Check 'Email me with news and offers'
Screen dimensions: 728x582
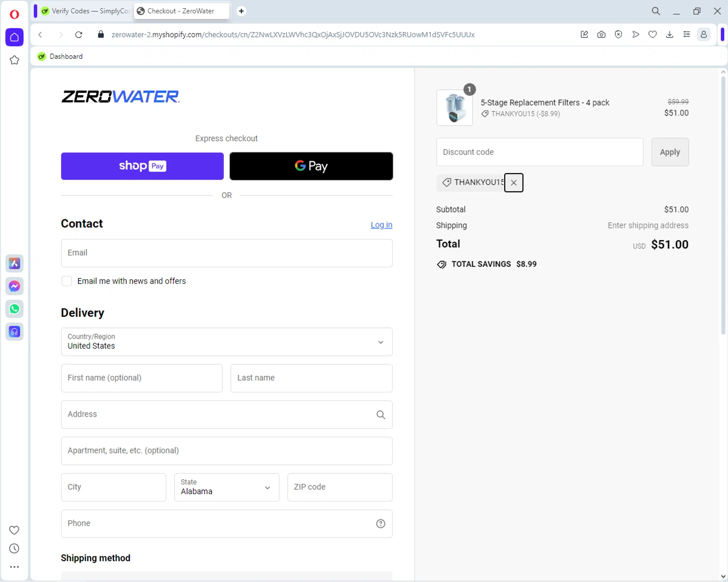(67, 281)
